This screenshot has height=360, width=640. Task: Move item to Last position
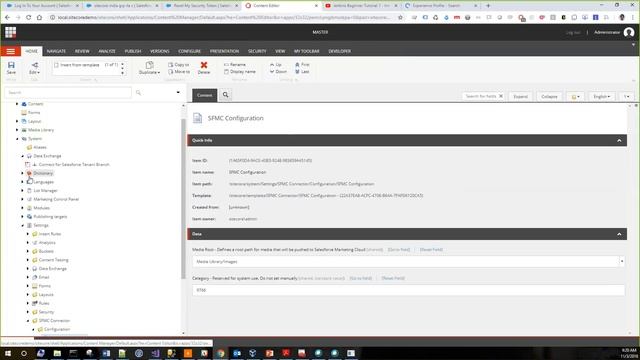click(x=302, y=71)
